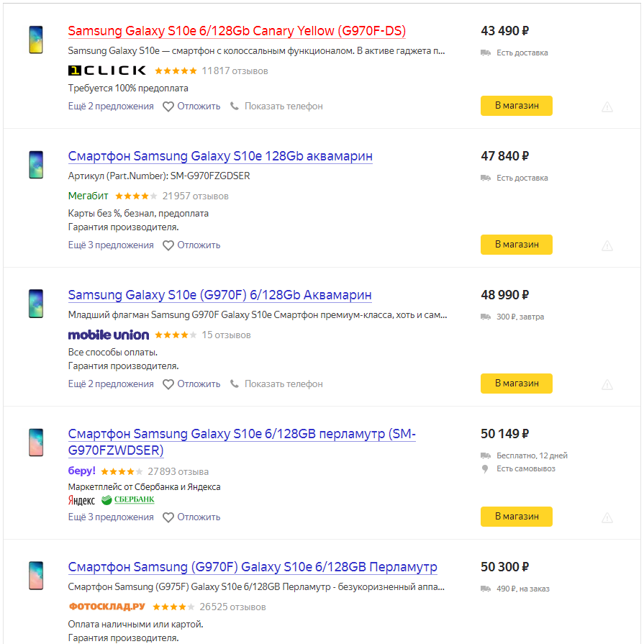
Task: Click warning triangle icon for Мегабит offer
Action: 607,245
